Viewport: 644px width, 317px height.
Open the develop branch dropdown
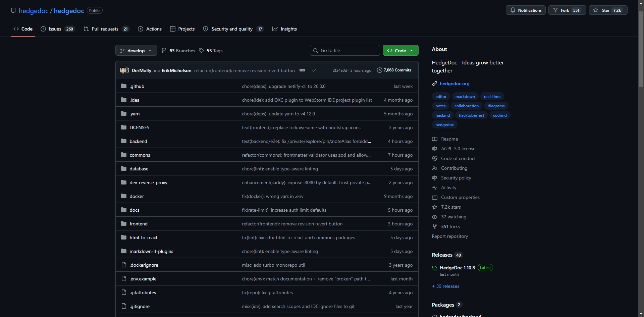(x=136, y=51)
